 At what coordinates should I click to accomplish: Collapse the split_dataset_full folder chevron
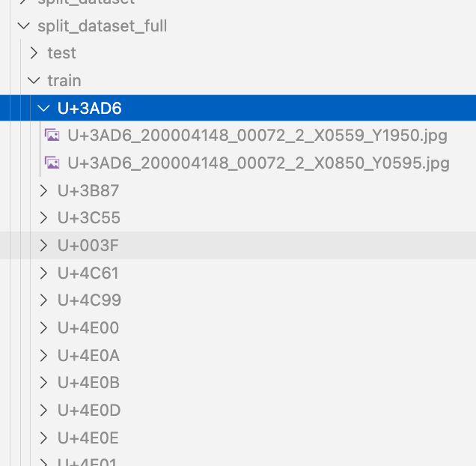(x=23, y=26)
